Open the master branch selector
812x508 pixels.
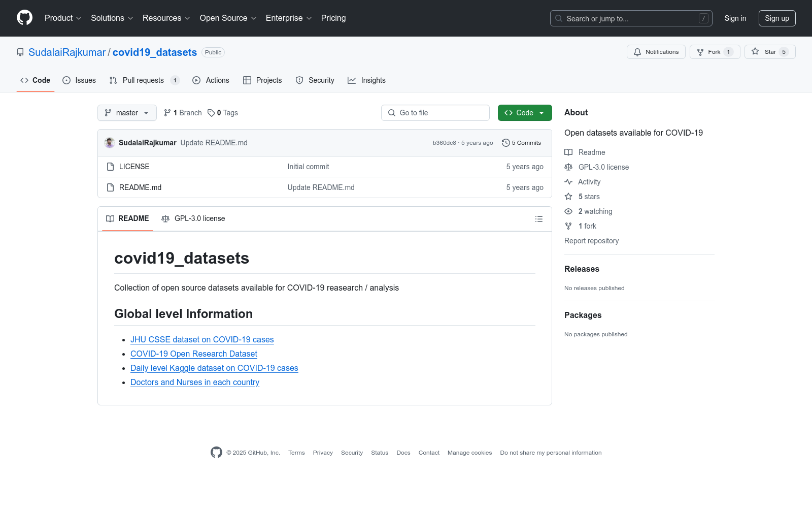(127, 113)
